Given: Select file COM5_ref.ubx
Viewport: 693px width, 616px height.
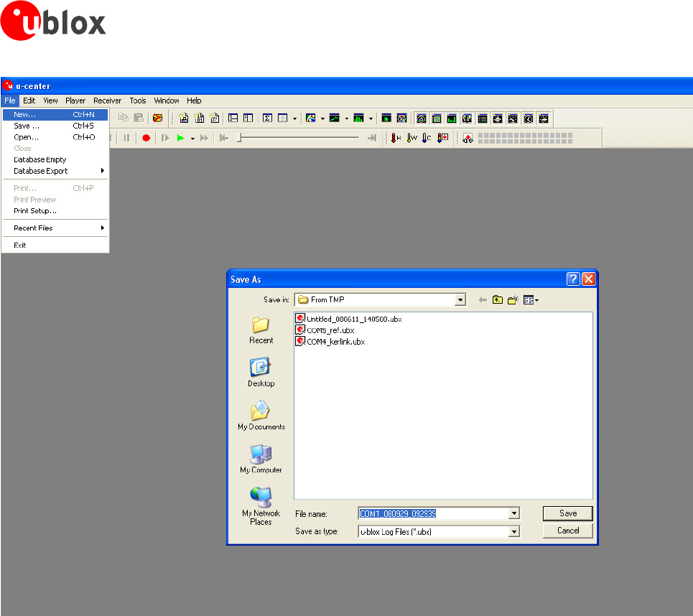Looking at the screenshot, I should 325,330.
